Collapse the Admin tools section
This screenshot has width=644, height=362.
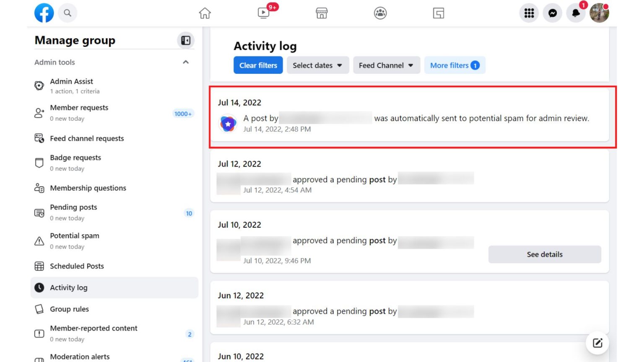(186, 62)
